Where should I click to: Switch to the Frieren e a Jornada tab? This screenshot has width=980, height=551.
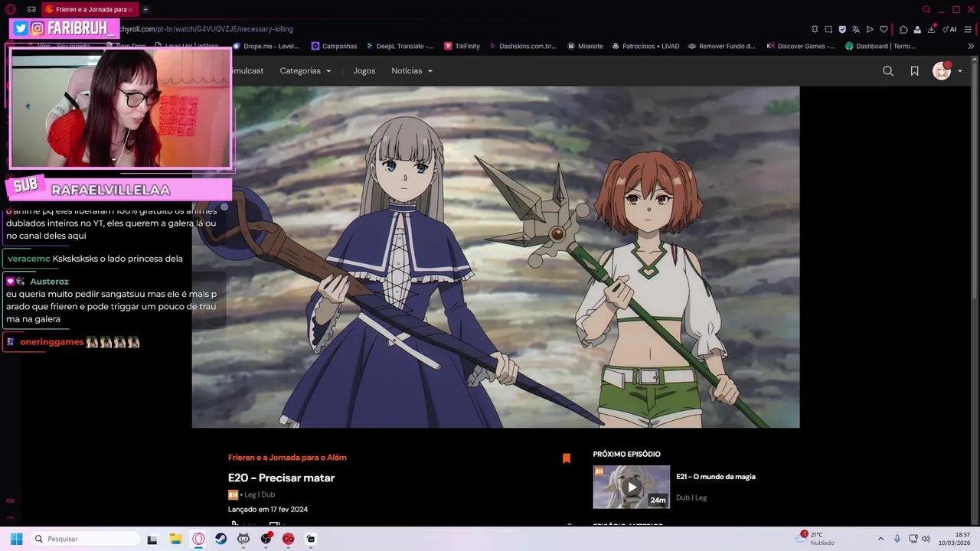pyautogui.click(x=89, y=9)
